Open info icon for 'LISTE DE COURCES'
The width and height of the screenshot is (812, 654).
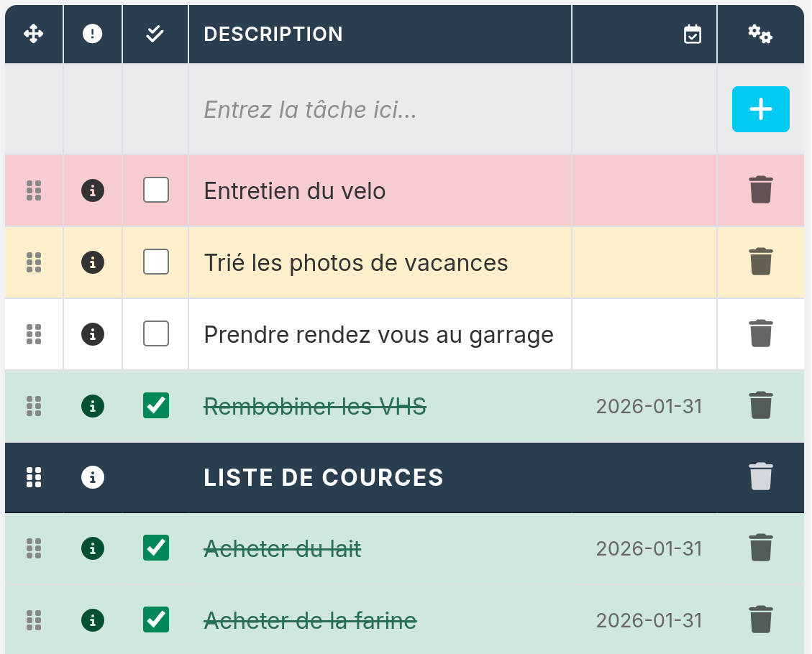92,477
